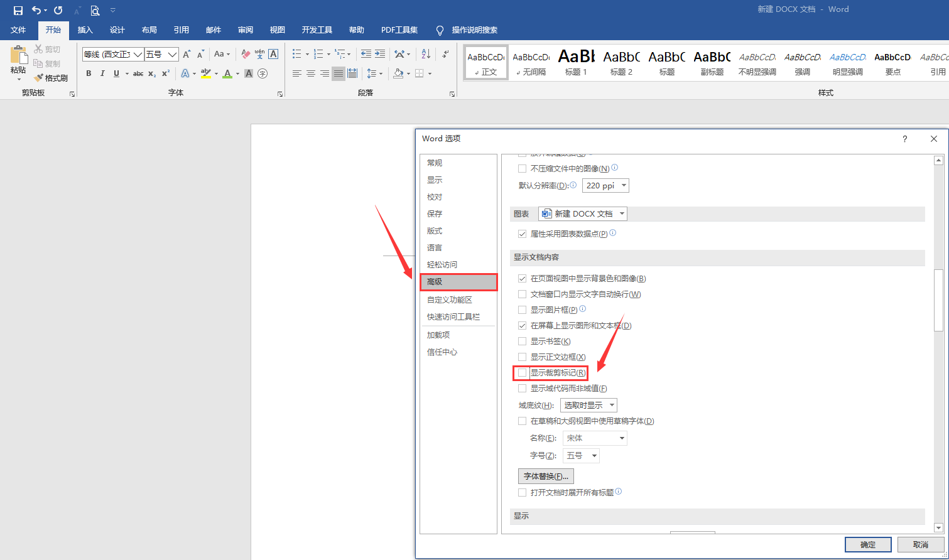Enable 文档窗口内显示文字自动换行
The height and width of the screenshot is (560, 949).
point(522,294)
